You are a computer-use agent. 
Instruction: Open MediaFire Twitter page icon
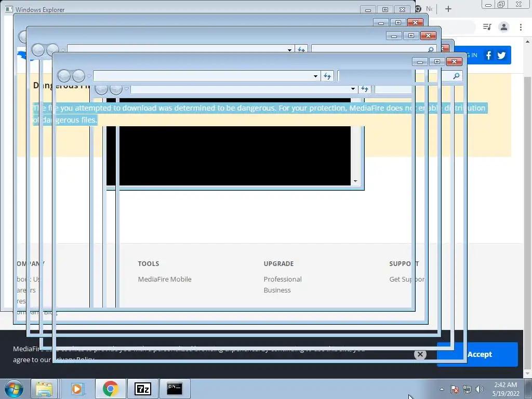tap(501, 55)
